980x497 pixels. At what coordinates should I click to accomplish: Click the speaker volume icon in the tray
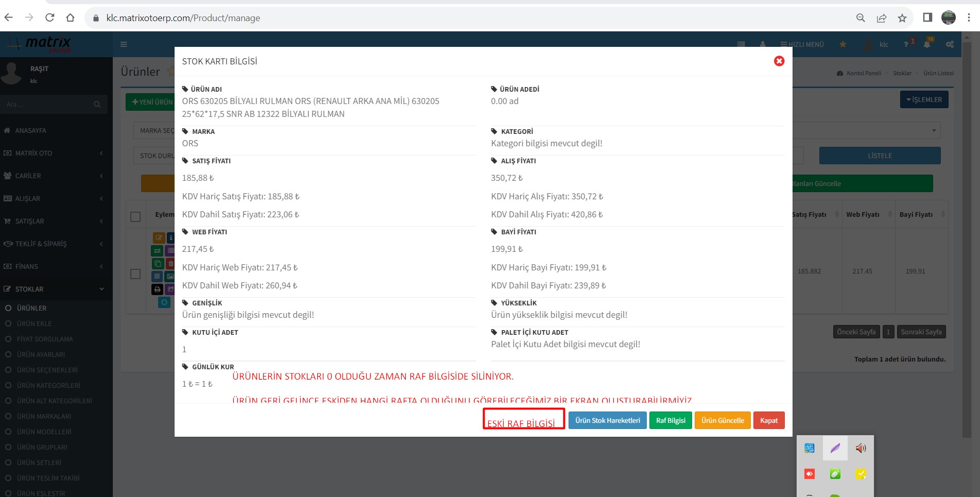(861, 448)
